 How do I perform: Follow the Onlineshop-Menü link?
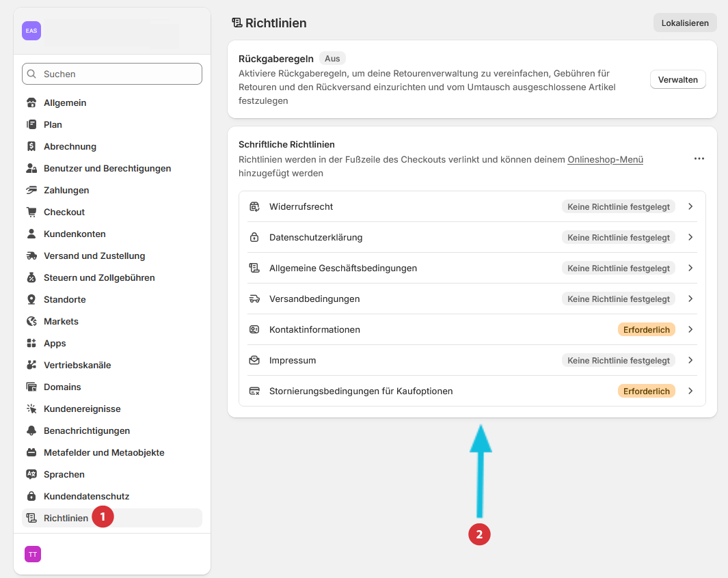(605, 160)
